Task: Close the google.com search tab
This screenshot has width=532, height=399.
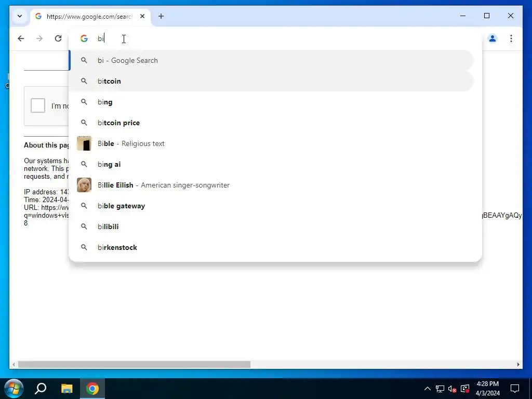Action: (142, 16)
